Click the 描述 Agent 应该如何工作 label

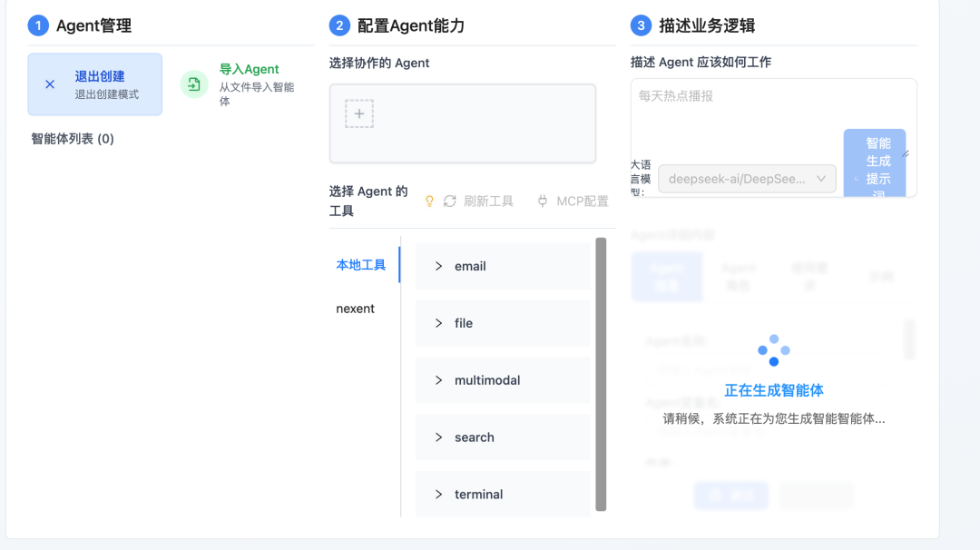pos(701,63)
